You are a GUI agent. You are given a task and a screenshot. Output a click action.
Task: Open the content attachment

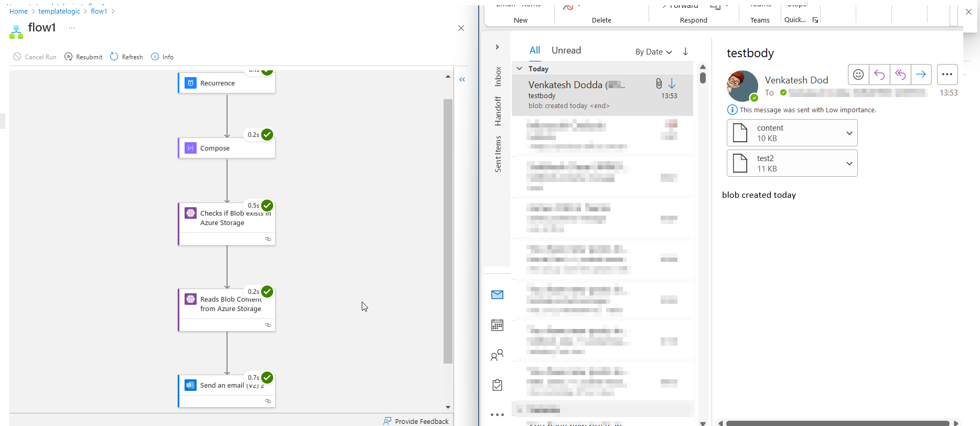(x=785, y=133)
